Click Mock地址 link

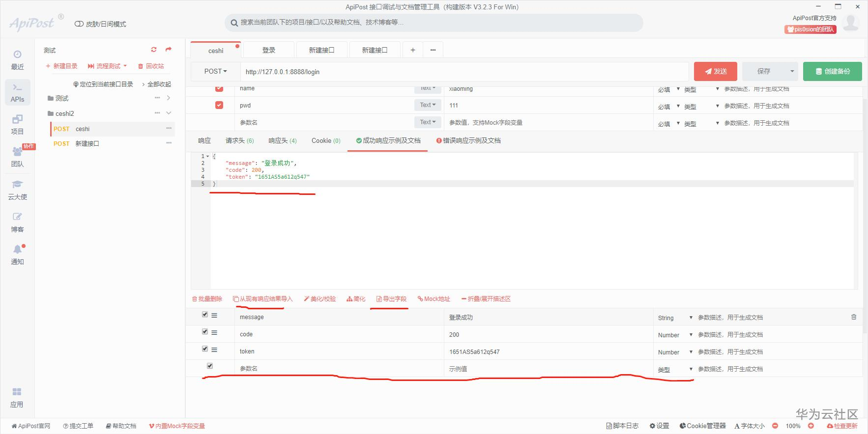click(x=434, y=298)
